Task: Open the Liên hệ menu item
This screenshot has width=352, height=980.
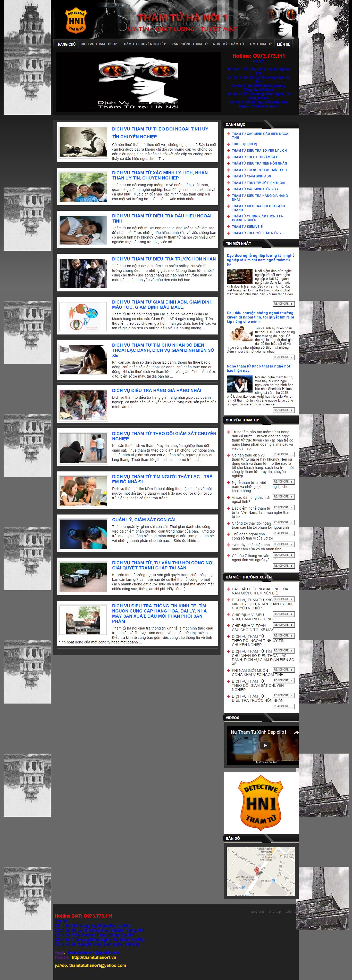Action: pyautogui.click(x=283, y=45)
